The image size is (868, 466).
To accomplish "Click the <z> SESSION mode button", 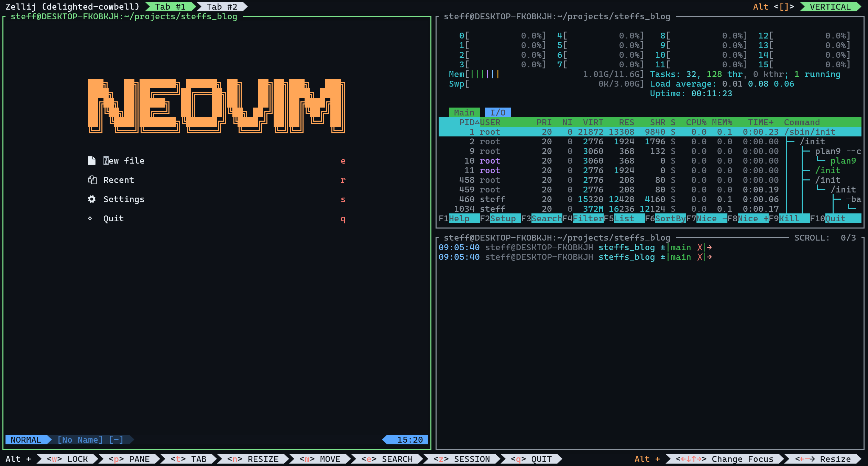I will point(462,459).
